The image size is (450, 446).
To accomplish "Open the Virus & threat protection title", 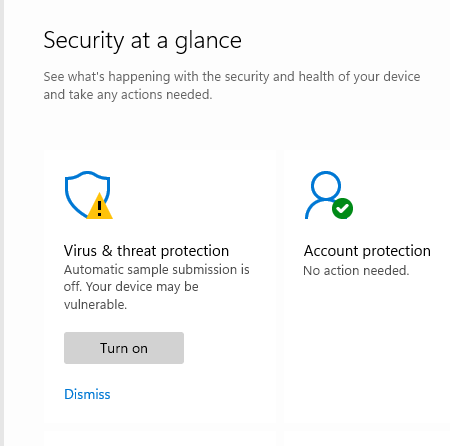I will click(x=146, y=251).
